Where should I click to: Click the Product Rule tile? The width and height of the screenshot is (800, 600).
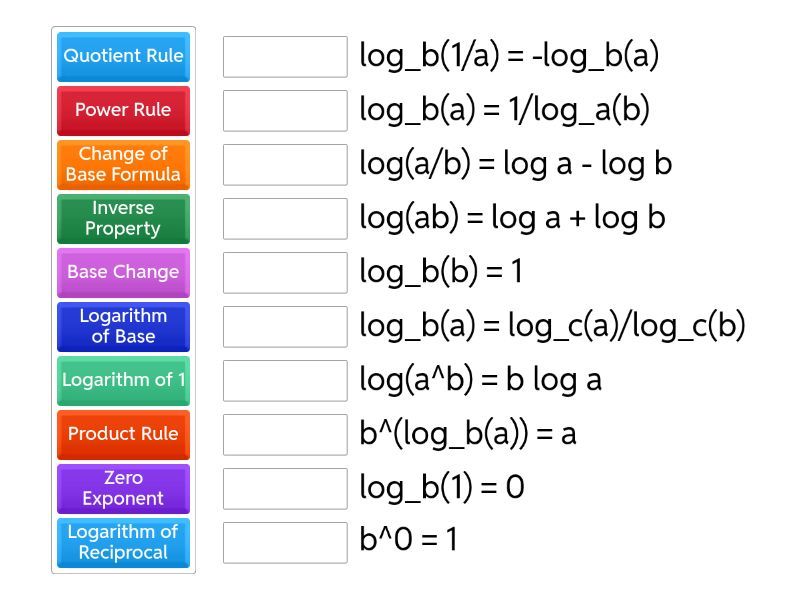(x=123, y=434)
